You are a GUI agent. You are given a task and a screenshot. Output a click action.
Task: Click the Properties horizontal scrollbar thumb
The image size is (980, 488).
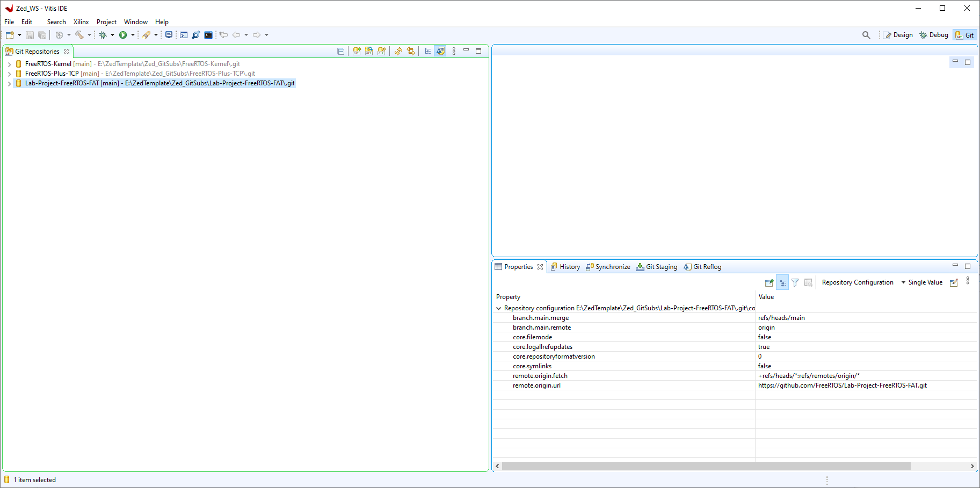(706, 466)
